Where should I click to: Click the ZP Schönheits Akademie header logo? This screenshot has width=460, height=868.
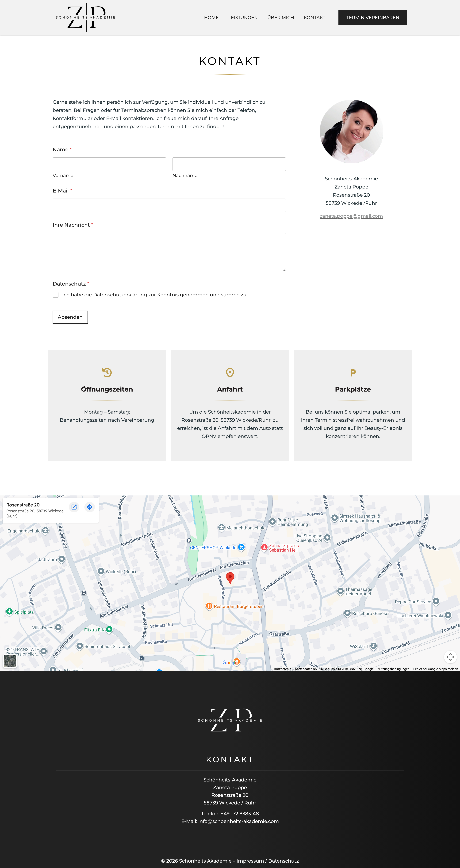tap(86, 18)
